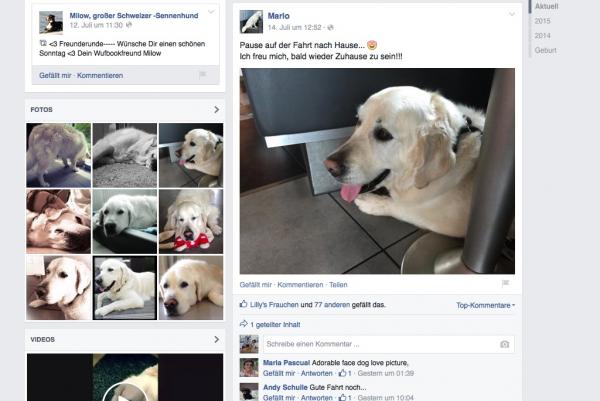Open Mario's profile picture thumbnail
This screenshot has width=600, height=401.
tap(251, 22)
